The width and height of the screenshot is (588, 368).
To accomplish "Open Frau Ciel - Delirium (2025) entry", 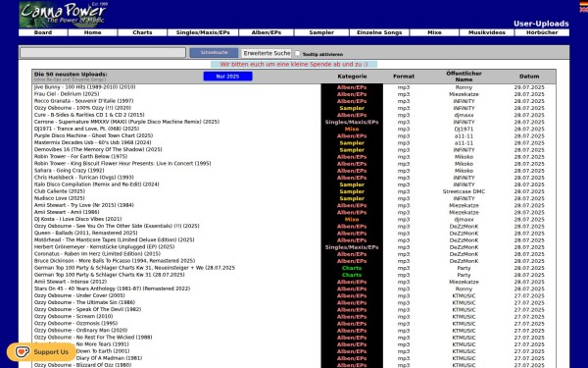I will pyautogui.click(x=67, y=94).
